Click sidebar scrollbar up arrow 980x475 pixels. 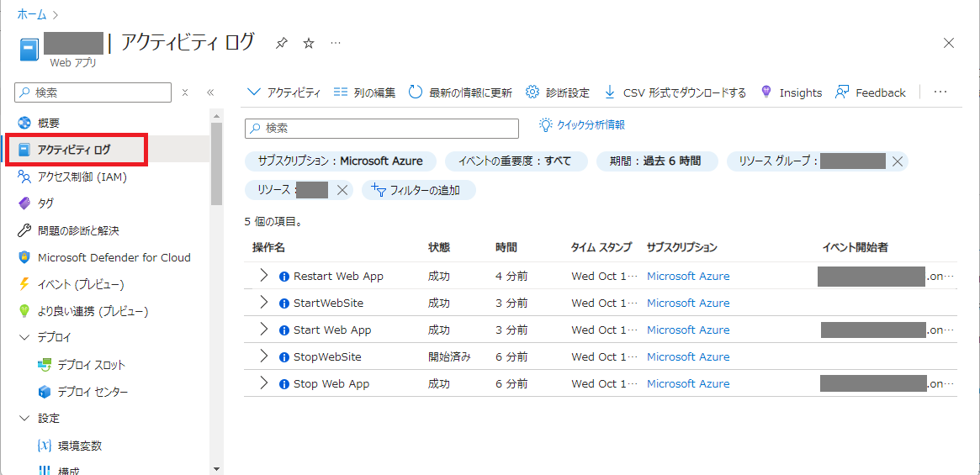(x=216, y=116)
